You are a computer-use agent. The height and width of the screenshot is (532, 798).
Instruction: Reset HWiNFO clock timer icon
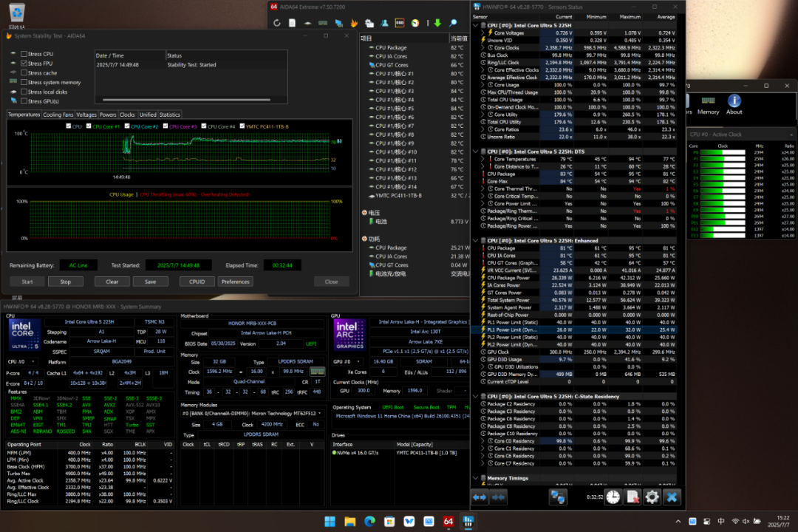(x=613, y=497)
